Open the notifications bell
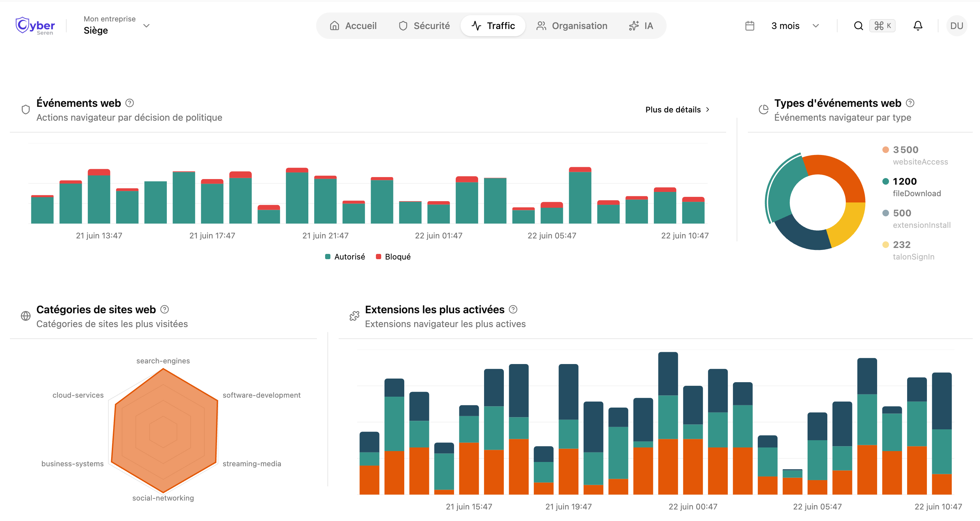 pos(918,26)
